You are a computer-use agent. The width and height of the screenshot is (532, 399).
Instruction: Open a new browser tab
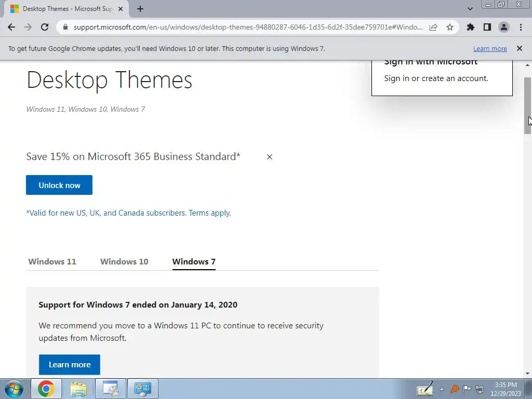click(140, 9)
